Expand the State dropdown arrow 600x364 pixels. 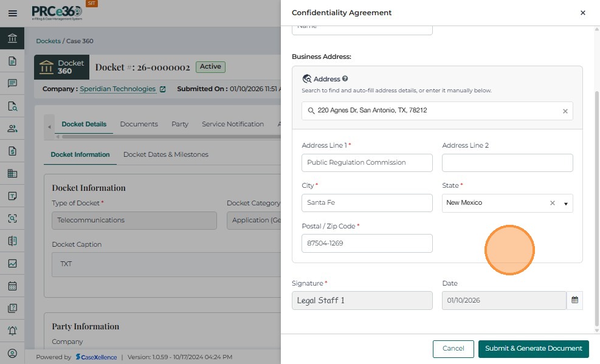point(565,204)
